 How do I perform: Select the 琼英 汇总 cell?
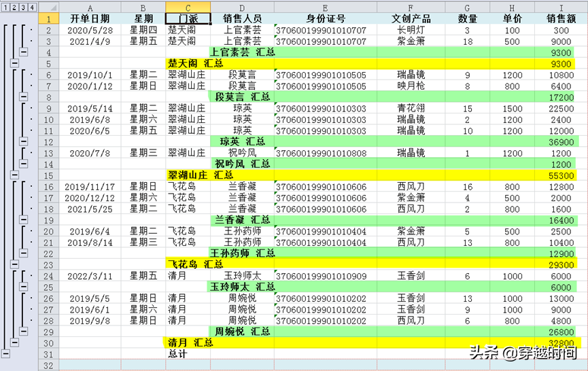click(242, 141)
